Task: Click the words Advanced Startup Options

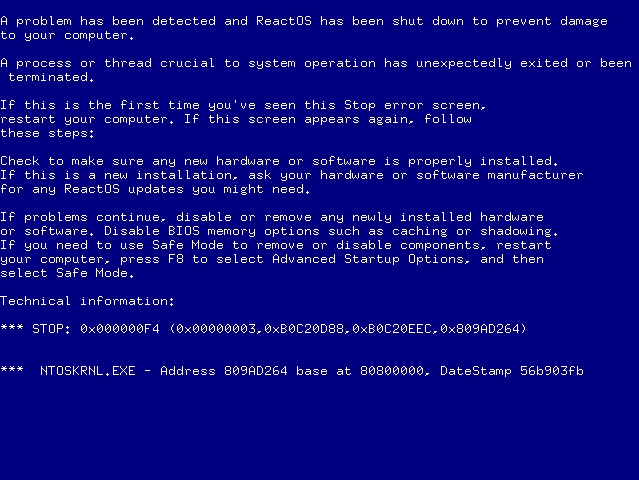Action: [x=368, y=259]
